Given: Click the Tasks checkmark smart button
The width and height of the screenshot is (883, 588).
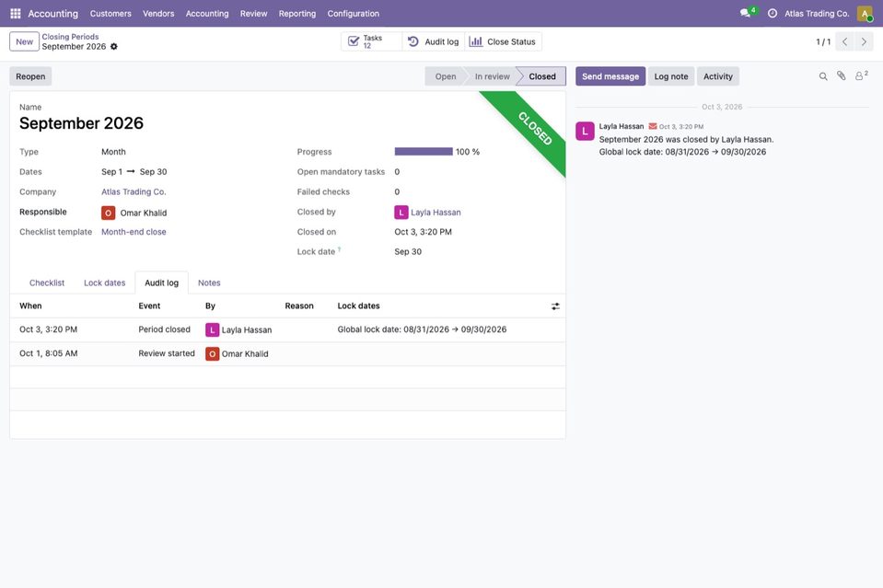Looking at the screenshot, I should click(371, 41).
